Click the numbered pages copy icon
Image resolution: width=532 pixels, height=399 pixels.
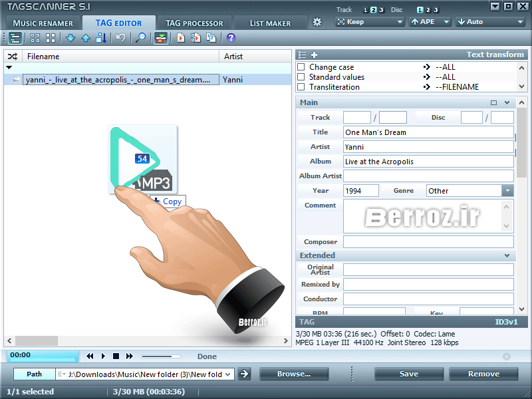(x=211, y=38)
